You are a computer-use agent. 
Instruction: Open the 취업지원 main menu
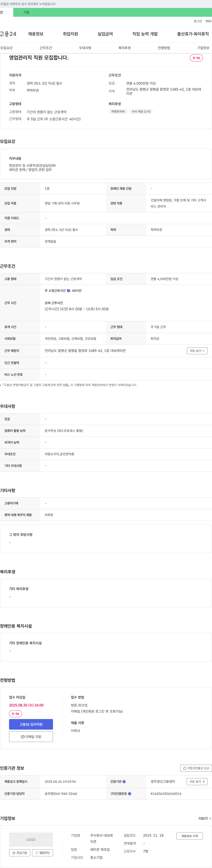point(70,34)
